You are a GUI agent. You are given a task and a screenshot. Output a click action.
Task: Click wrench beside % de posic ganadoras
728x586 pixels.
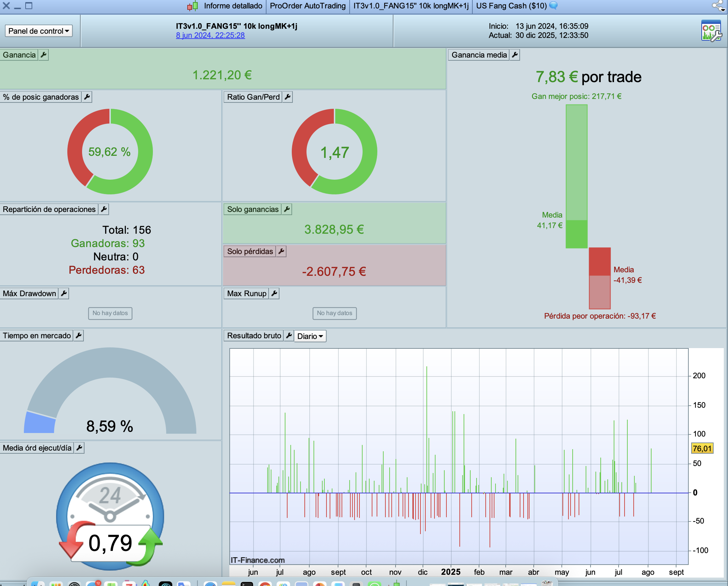pyautogui.click(x=87, y=97)
